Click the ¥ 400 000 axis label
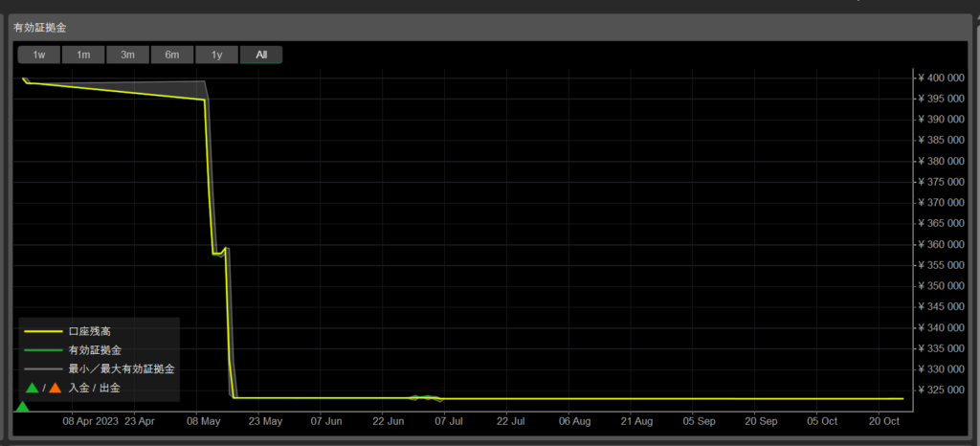Screen dimensions: 980x446 [944, 78]
